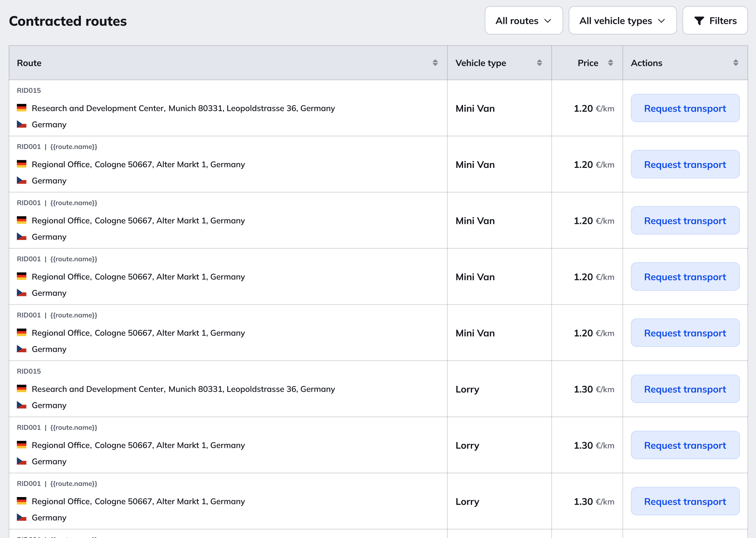
Task: Click the Route column sort icon
Action: (x=435, y=63)
